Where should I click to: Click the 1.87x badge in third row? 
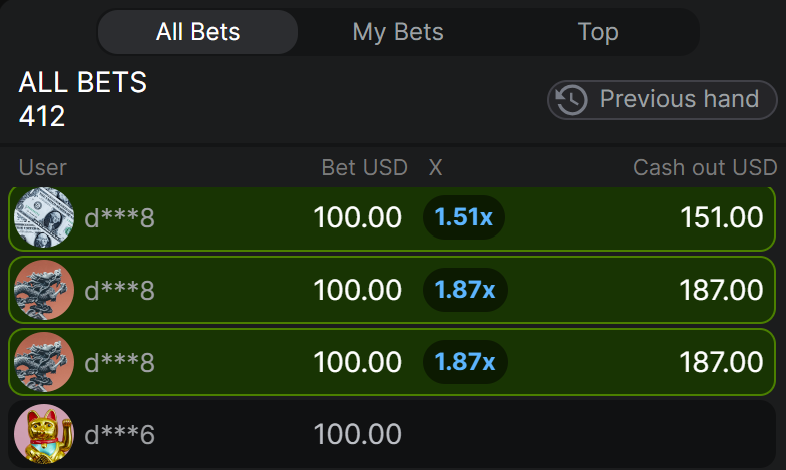pyautogui.click(x=465, y=362)
